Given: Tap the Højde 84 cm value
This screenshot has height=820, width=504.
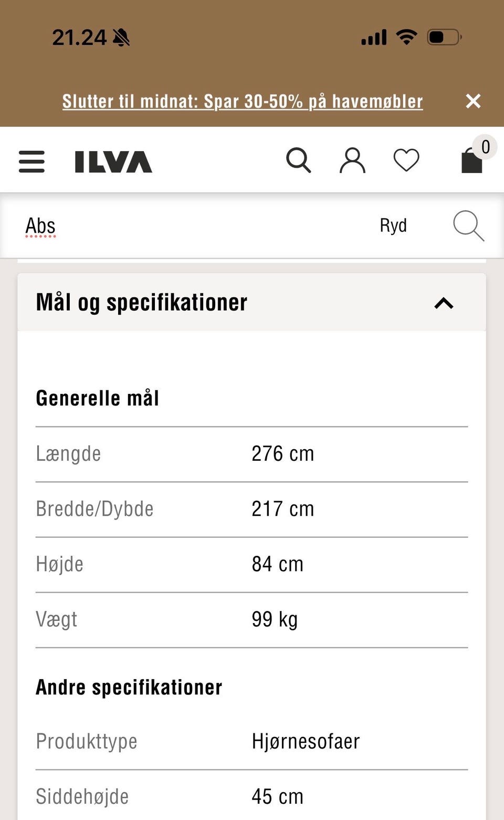Looking at the screenshot, I should coord(277,564).
